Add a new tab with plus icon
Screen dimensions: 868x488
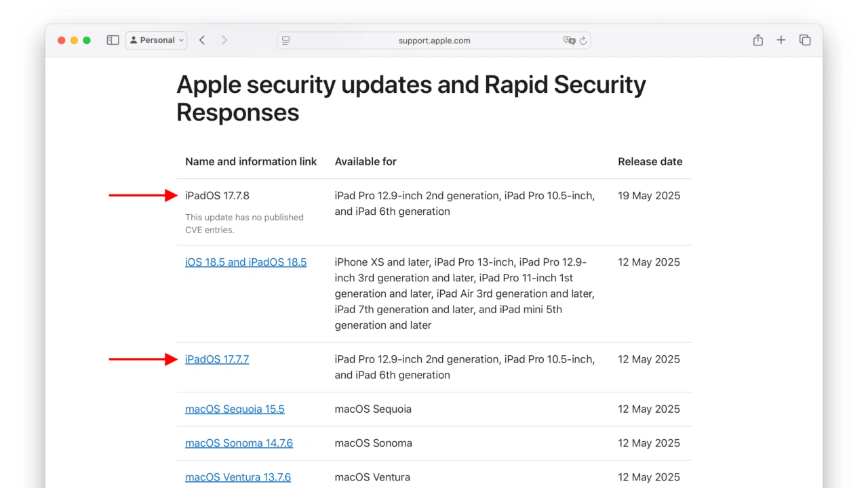point(781,41)
